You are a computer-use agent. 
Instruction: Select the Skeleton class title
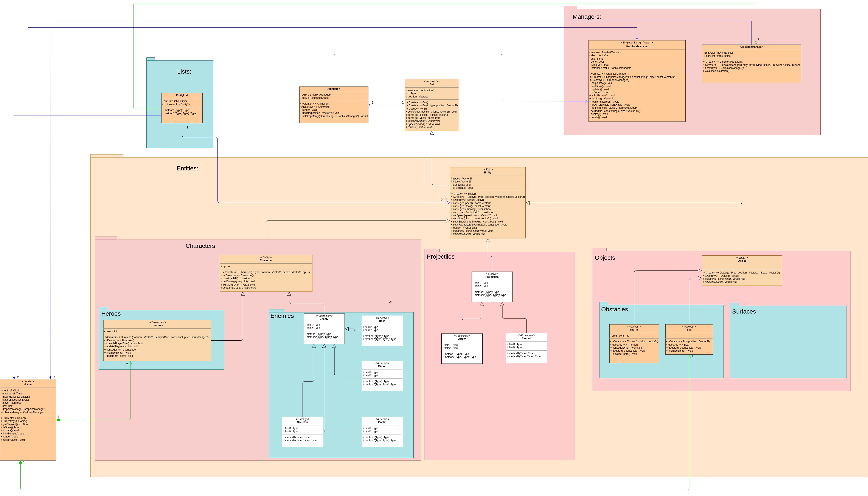(x=302, y=422)
